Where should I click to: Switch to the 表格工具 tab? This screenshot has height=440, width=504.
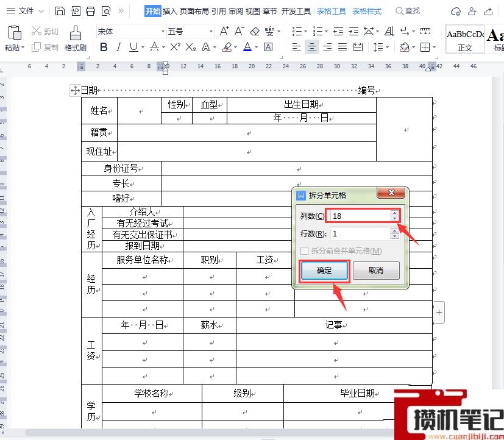(x=331, y=11)
